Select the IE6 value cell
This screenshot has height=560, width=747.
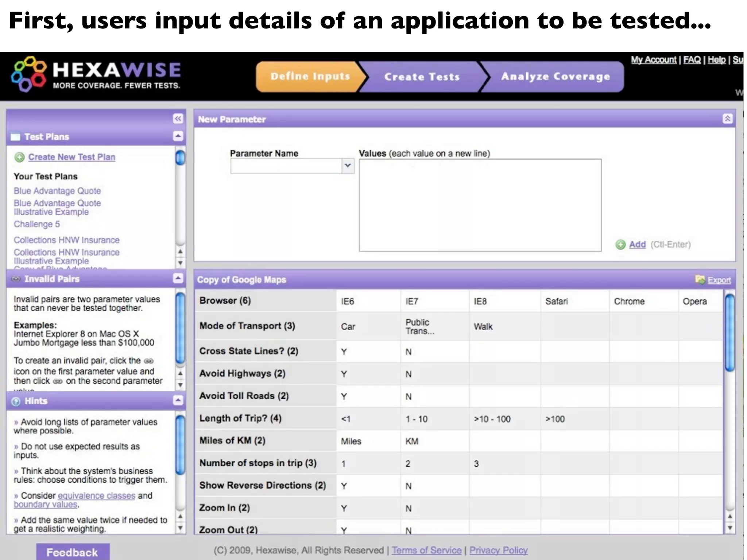pyautogui.click(x=368, y=301)
